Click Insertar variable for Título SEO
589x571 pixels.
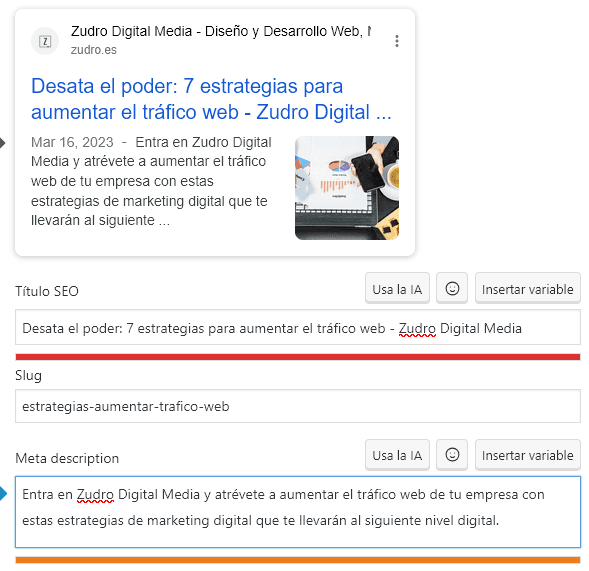(527, 289)
